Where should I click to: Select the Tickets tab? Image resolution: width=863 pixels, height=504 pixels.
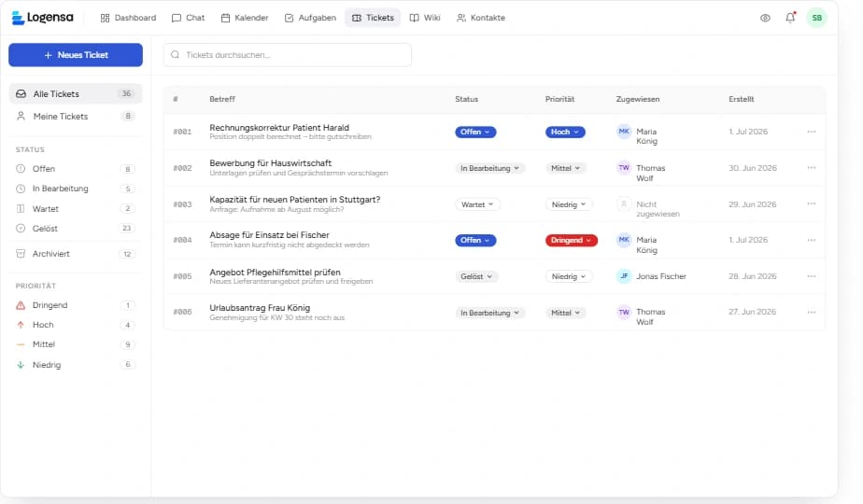click(x=374, y=18)
